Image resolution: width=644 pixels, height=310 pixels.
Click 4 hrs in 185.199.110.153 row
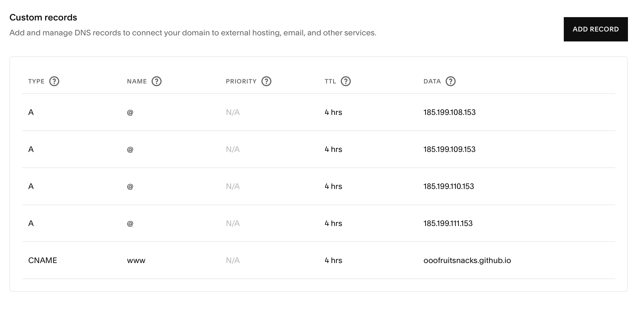pyautogui.click(x=333, y=186)
